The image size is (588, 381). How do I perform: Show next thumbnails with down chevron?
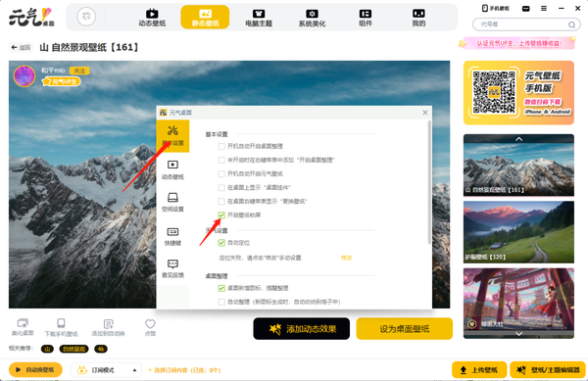tap(518, 333)
